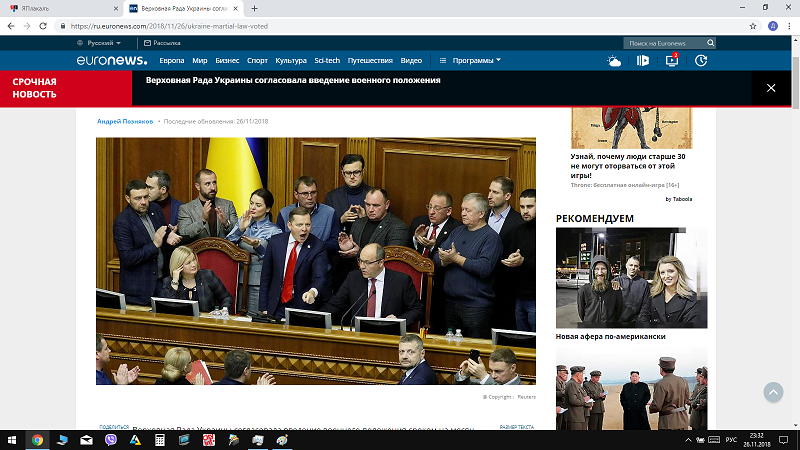Open the Видео menu section
The image size is (800, 450).
(411, 61)
